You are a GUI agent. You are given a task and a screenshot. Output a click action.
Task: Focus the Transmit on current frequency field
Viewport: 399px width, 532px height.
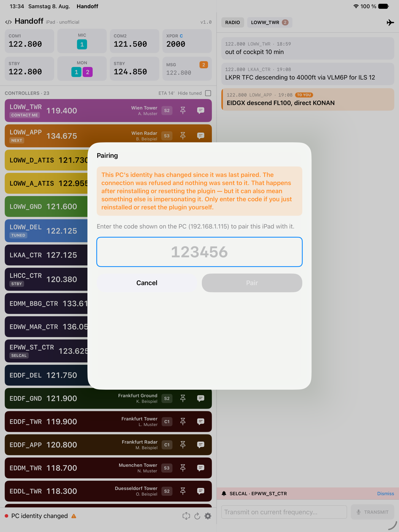(x=284, y=512)
